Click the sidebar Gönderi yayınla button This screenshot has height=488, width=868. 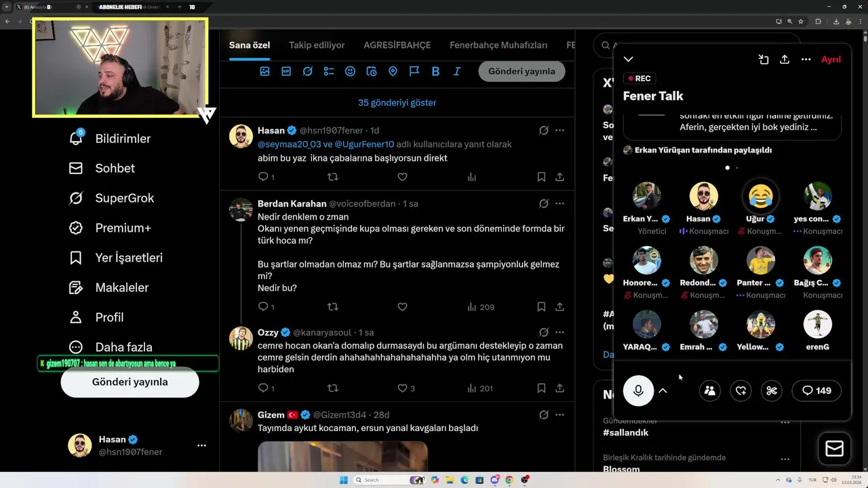click(130, 382)
